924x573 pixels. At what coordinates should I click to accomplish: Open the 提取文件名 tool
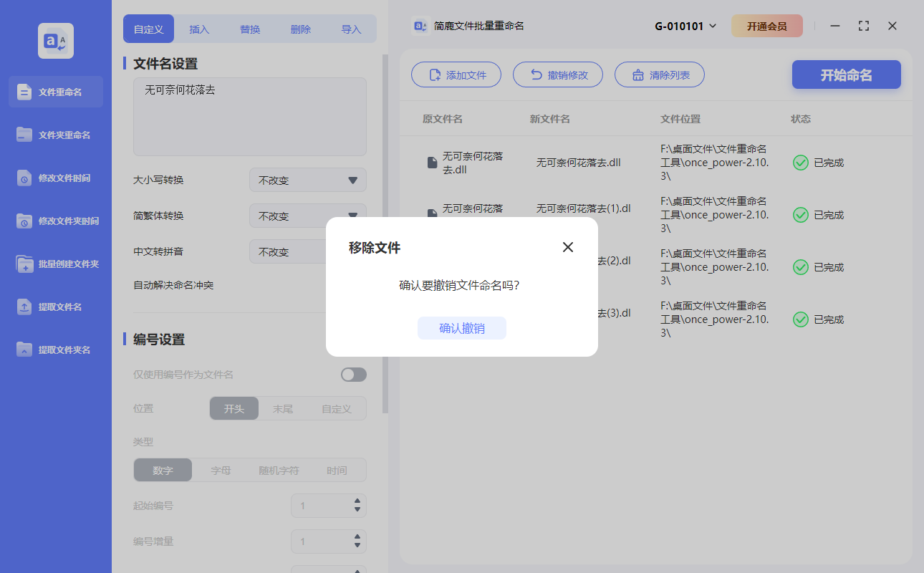tap(55, 307)
